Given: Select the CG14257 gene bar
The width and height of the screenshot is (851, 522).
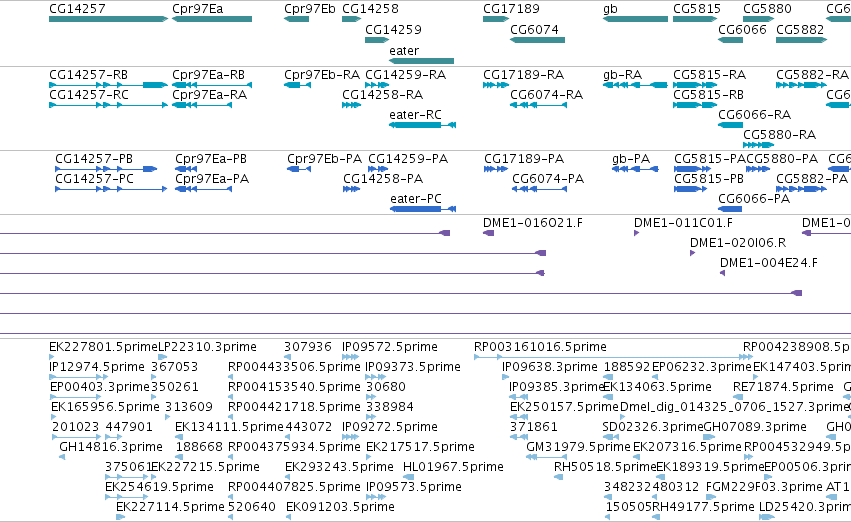Looking at the screenshot, I should [109, 19].
